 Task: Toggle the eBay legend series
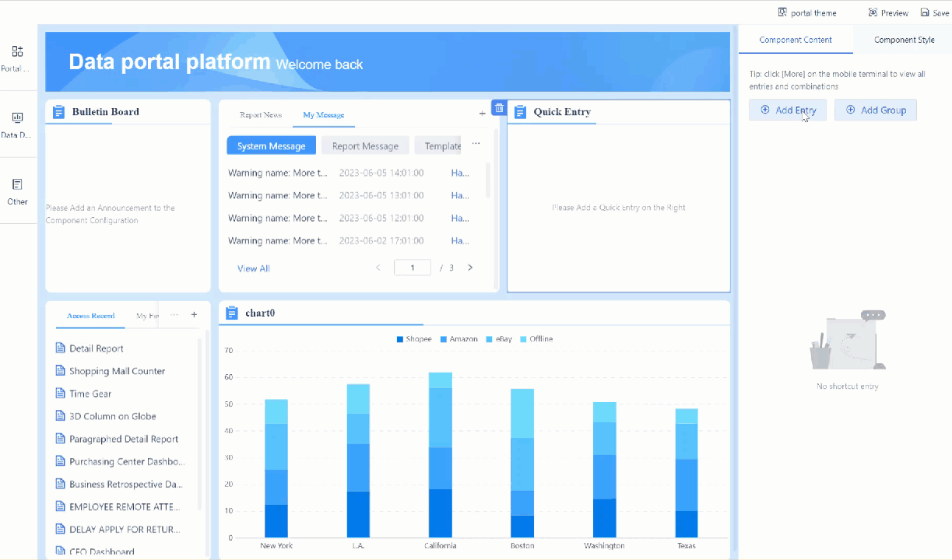click(499, 339)
